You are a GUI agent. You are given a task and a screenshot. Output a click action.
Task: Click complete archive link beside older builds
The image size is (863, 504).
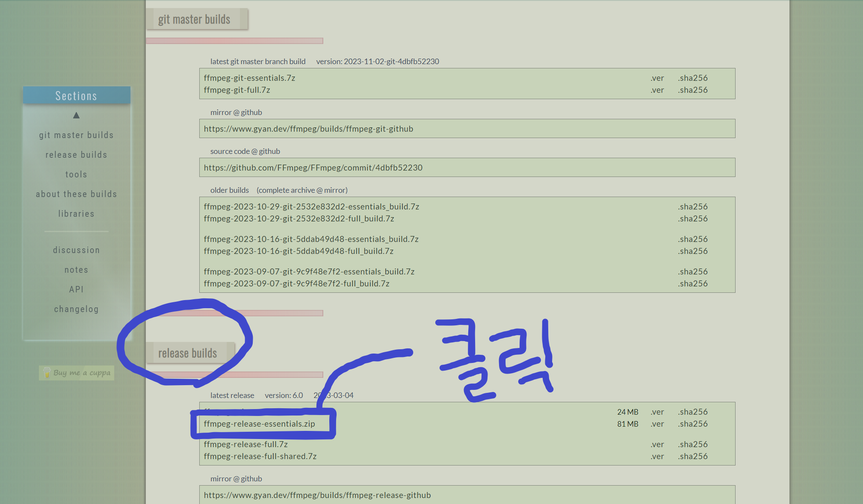tap(302, 190)
